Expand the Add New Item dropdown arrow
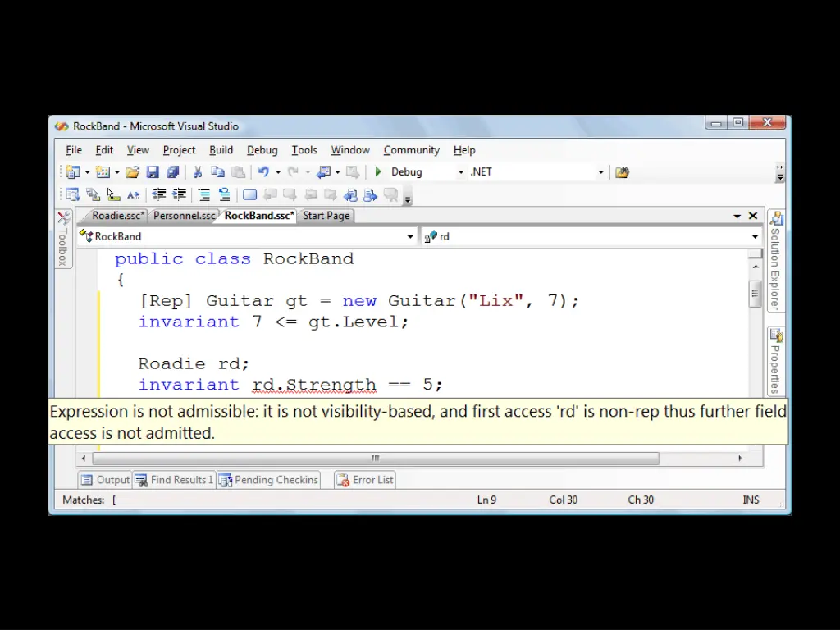This screenshot has width=840, height=630. point(116,172)
